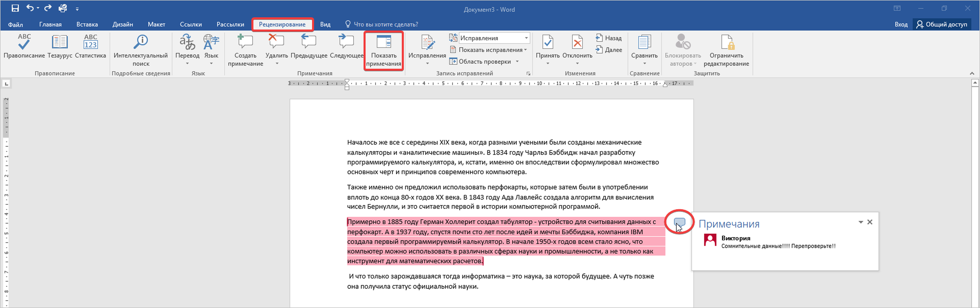Click the highlighted paragraph starting Примерно в 1885
The width and height of the screenshot is (980, 308).
tap(506, 242)
